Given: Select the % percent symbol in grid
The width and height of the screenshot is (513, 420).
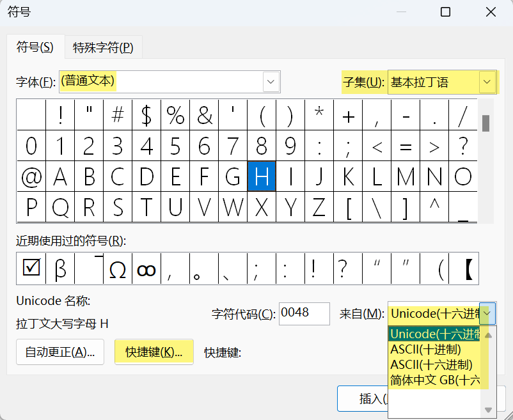Looking at the screenshot, I should (x=175, y=114).
